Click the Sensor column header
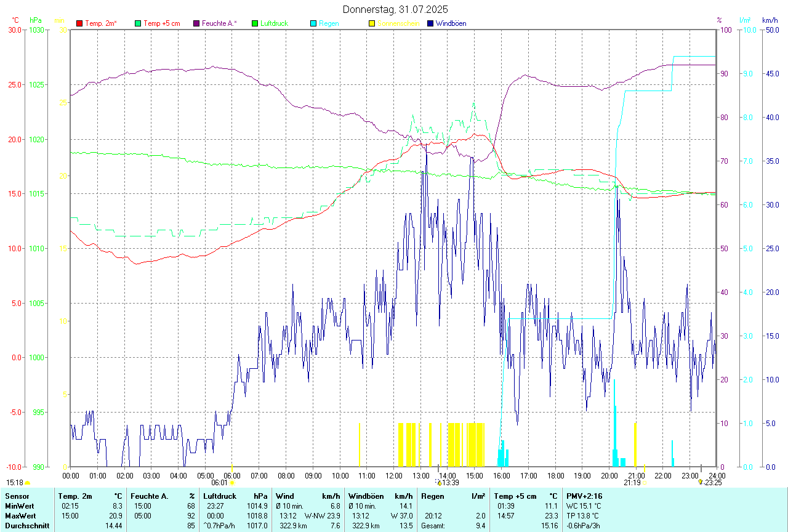 pos(16,496)
